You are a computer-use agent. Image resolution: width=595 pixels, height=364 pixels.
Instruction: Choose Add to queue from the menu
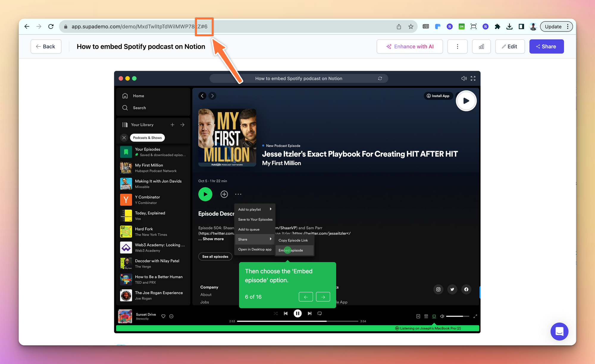[x=255, y=229]
